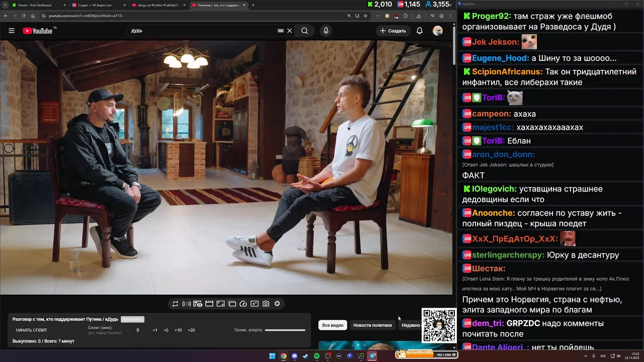
Task: Click НАЧАТЬ СПЛИТ button
Action: tap(32, 330)
